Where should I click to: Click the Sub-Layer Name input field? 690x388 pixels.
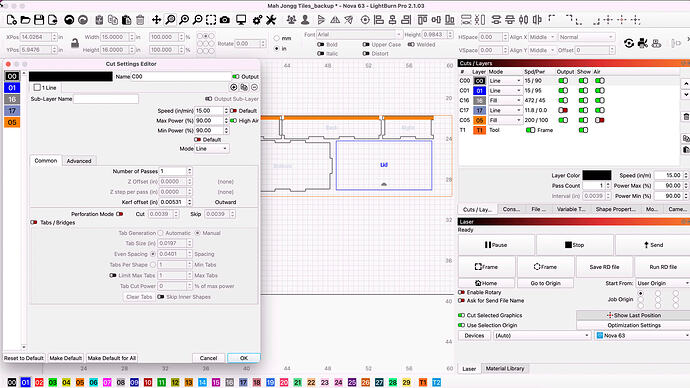(106, 99)
